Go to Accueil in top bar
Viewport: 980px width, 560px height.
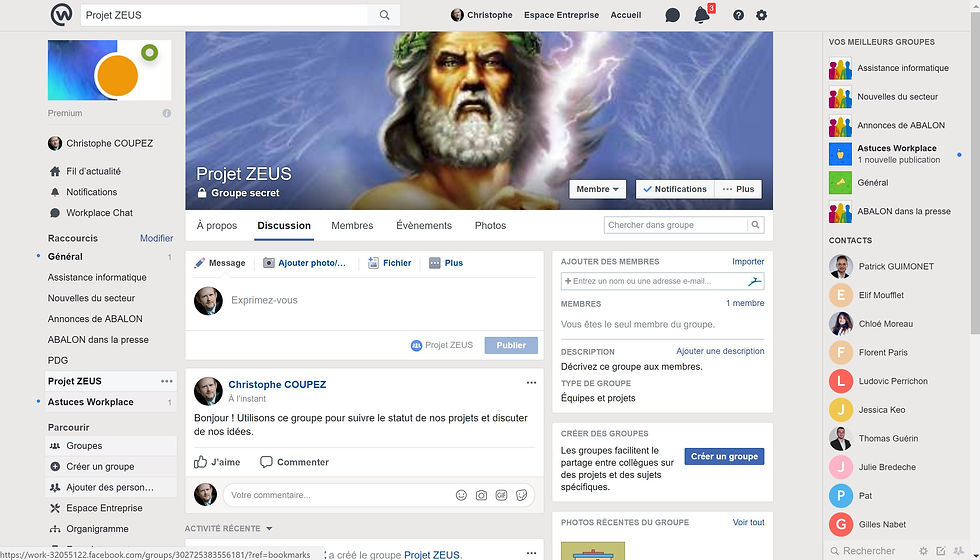(x=626, y=15)
